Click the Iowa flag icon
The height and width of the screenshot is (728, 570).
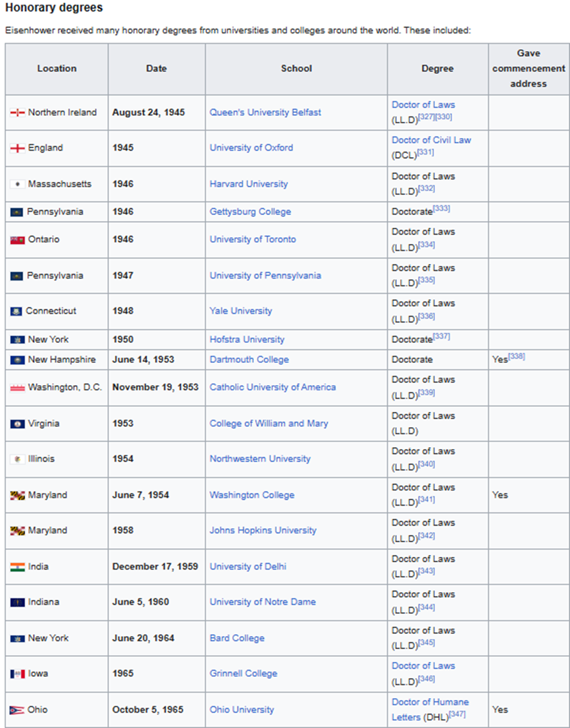(17, 674)
